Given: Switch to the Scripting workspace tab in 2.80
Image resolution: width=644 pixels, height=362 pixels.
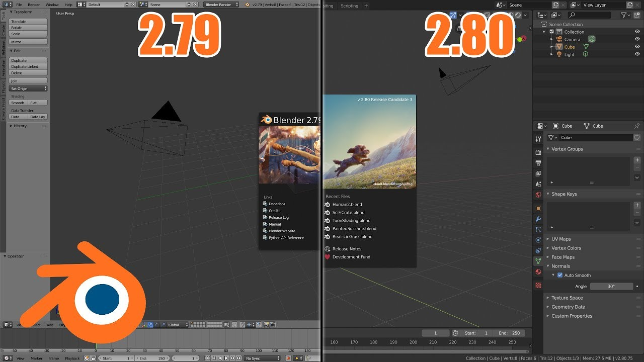Looking at the screenshot, I should (350, 6).
